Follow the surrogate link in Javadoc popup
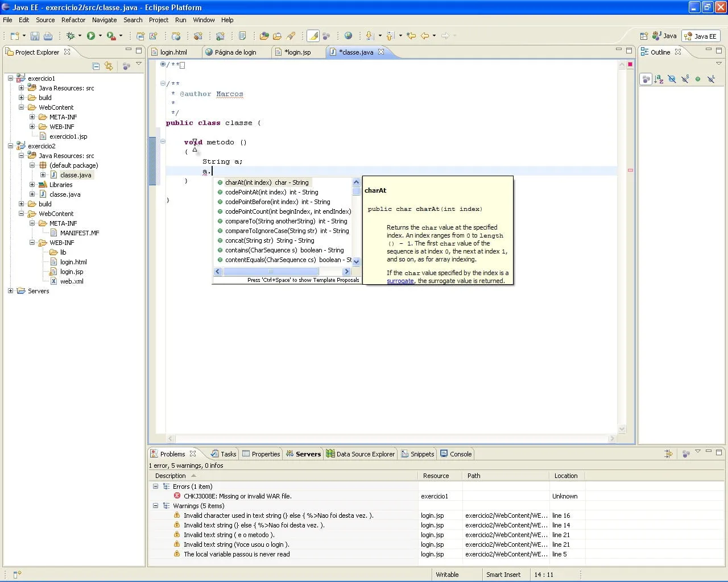This screenshot has height=582, width=728. click(x=400, y=281)
